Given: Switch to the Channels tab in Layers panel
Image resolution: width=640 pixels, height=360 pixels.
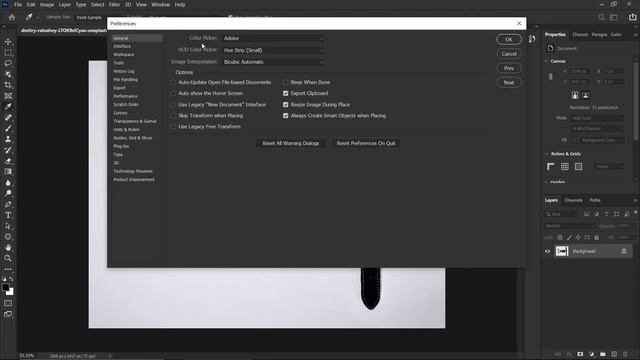Looking at the screenshot, I should tap(573, 200).
